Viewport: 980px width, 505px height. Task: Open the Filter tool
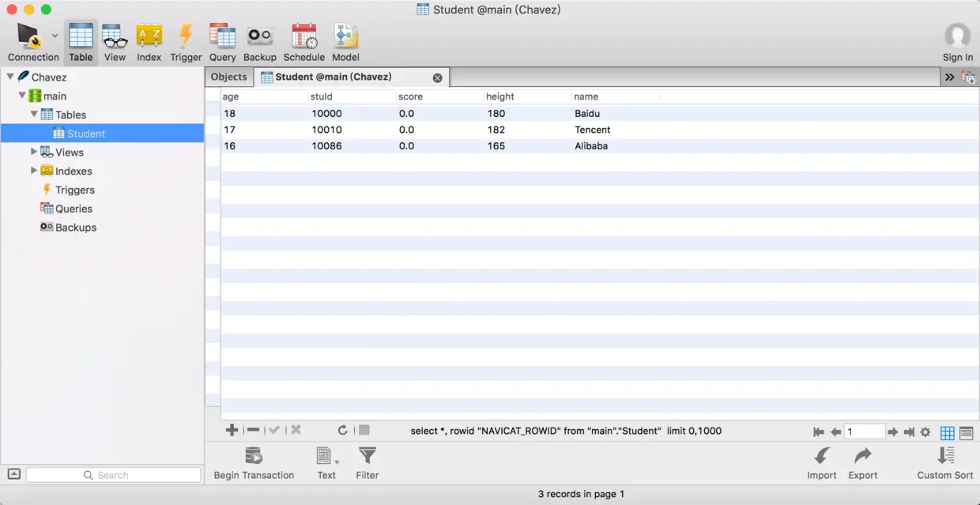[367, 463]
